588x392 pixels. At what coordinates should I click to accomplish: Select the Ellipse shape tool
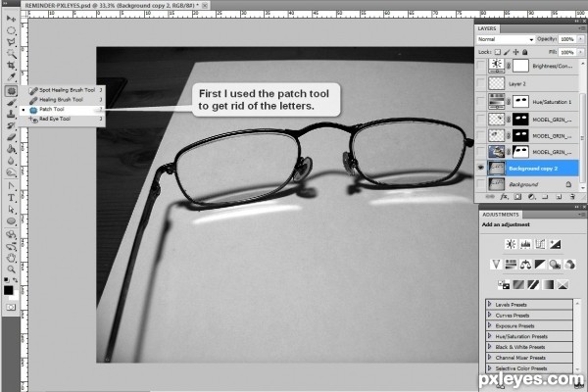pyautogui.click(x=11, y=220)
